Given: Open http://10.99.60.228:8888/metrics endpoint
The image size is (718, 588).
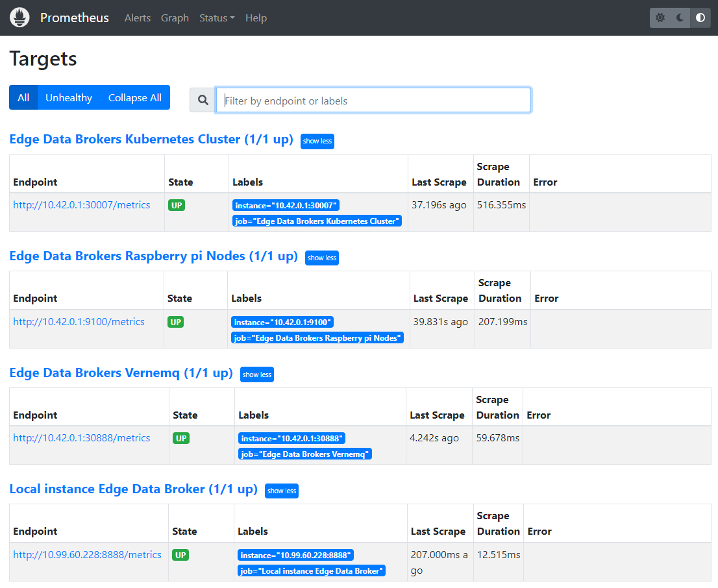Looking at the screenshot, I should tap(87, 554).
